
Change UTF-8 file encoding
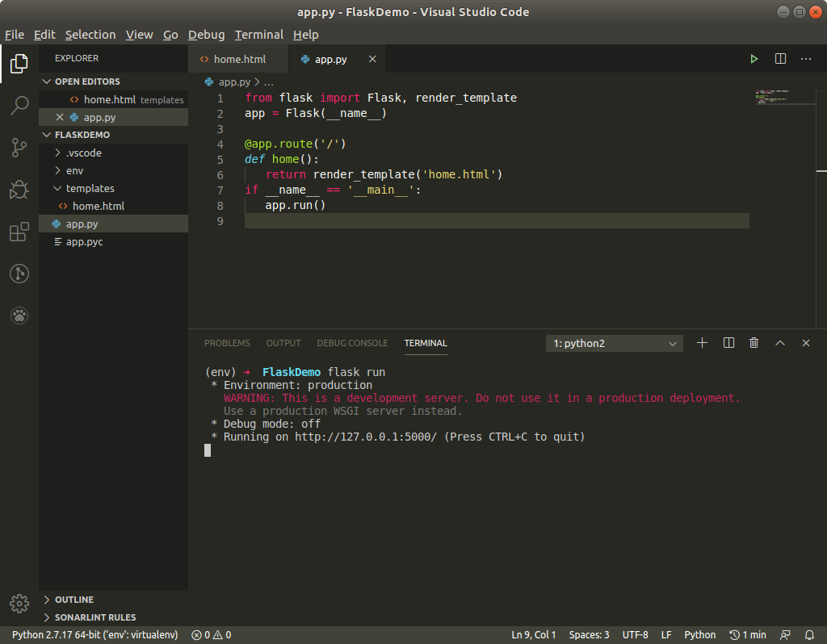[635, 635]
